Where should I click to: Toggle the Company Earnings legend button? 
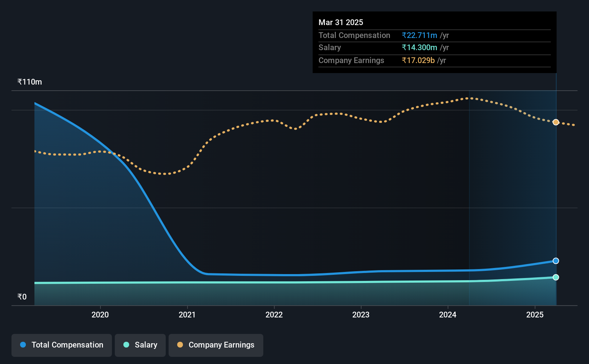[216, 345]
